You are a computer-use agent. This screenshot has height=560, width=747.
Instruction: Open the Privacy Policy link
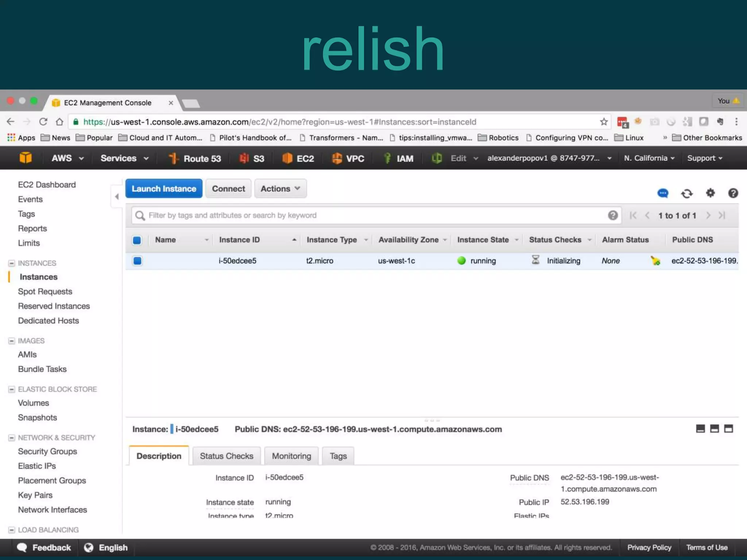point(649,548)
